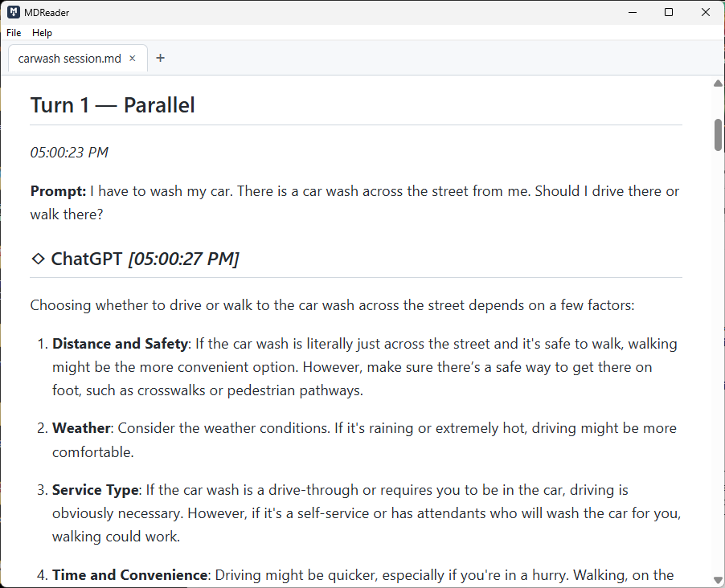Maximize the MDReader window

pos(668,12)
